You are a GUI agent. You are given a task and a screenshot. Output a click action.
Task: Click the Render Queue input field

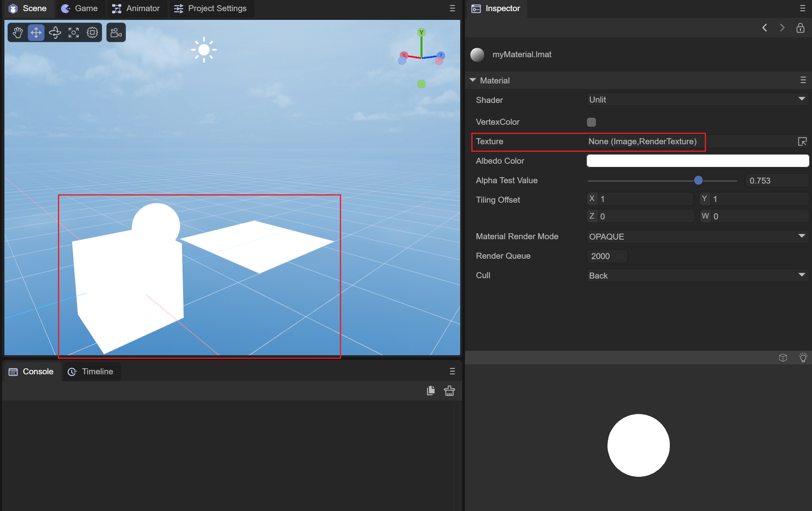(607, 256)
